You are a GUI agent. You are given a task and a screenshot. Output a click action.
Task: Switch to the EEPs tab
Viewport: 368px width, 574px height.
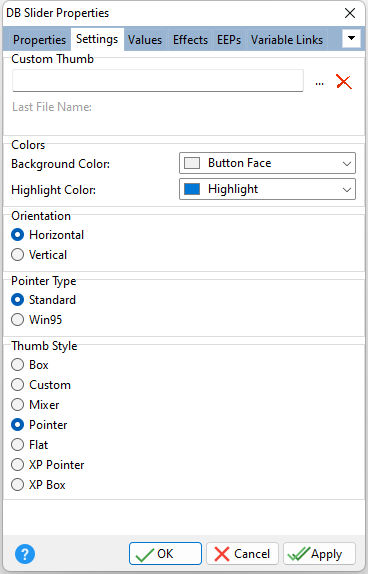[x=229, y=40]
